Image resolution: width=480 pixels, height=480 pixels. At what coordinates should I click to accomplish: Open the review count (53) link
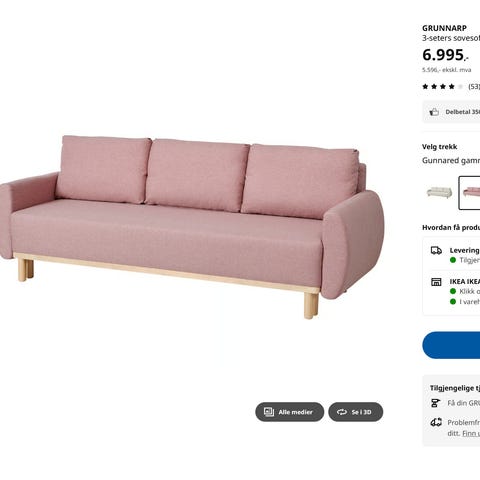tap(474, 87)
